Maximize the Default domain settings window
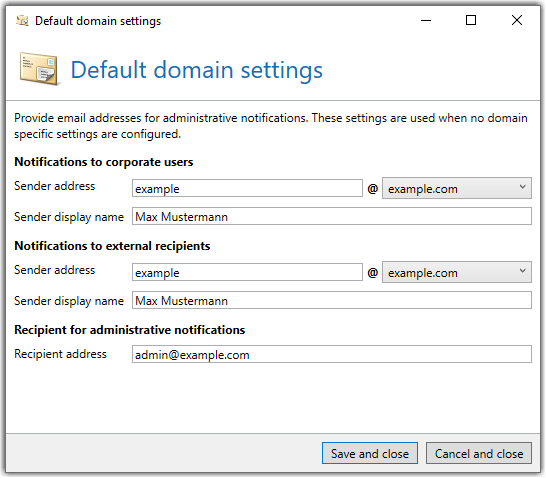The width and height of the screenshot is (546, 478). pyautogui.click(x=471, y=21)
